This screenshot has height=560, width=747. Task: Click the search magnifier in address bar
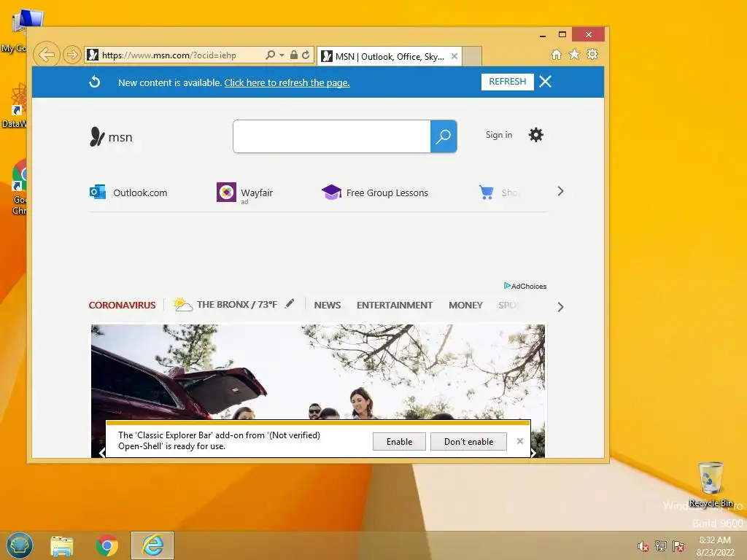(270, 55)
